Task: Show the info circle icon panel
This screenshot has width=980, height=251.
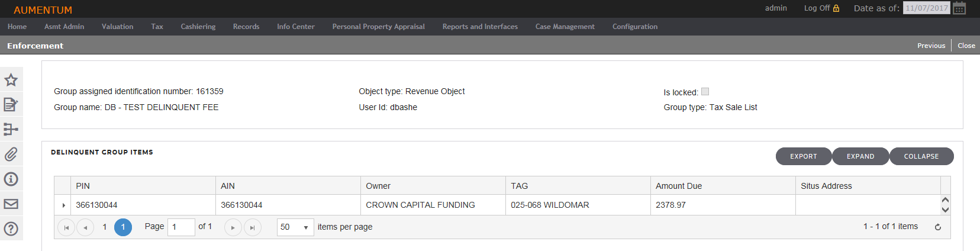Action: (11, 179)
